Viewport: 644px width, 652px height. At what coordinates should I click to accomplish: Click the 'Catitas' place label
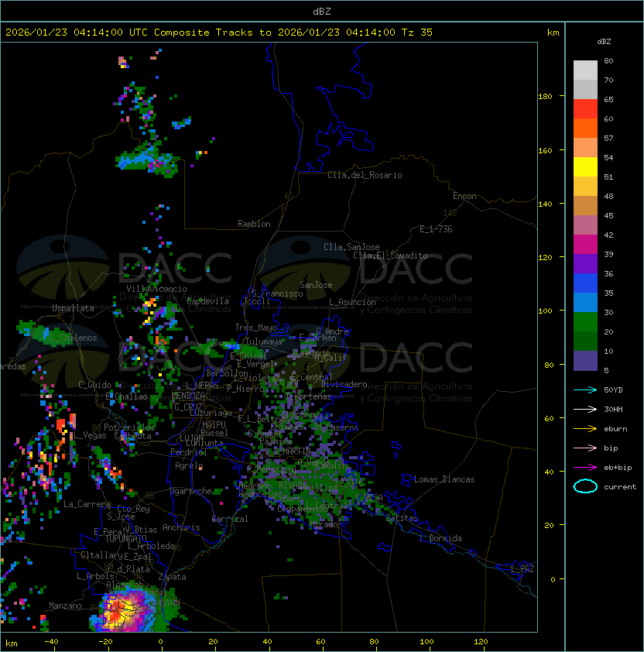pyautogui.click(x=402, y=518)
